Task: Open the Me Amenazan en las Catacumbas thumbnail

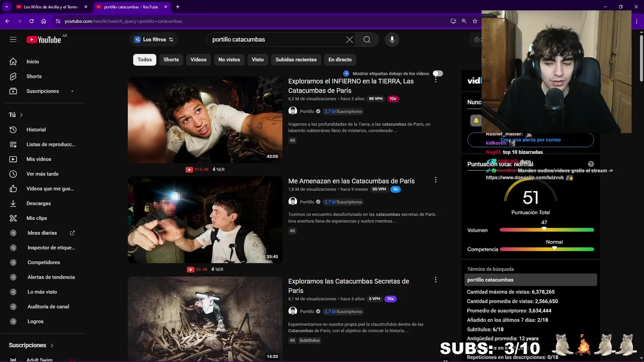Action: click(205, 220)
